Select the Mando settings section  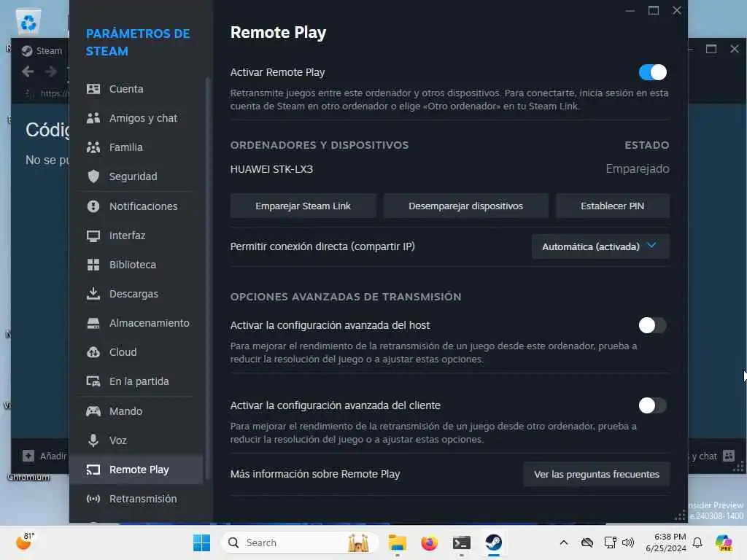(x=138, y=411)
